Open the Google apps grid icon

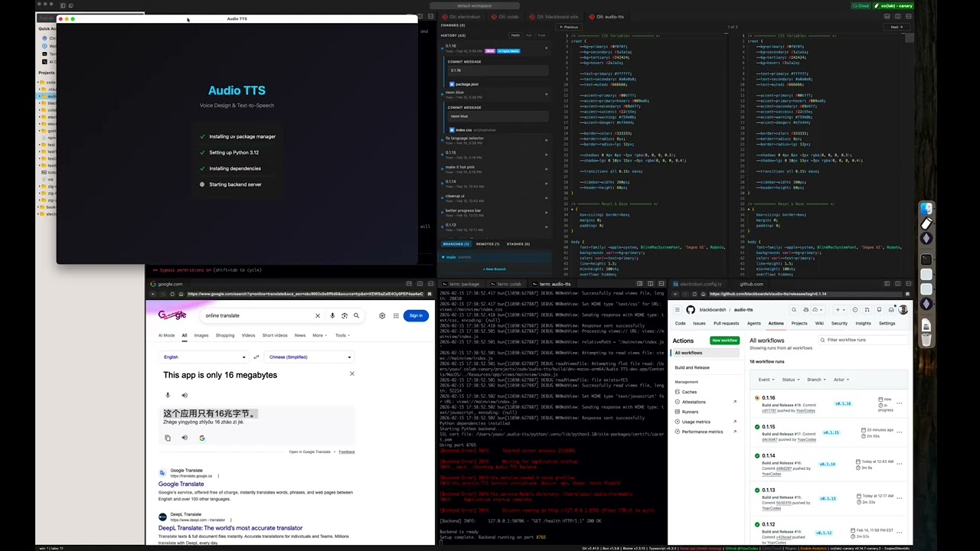[x=396, y=315]
